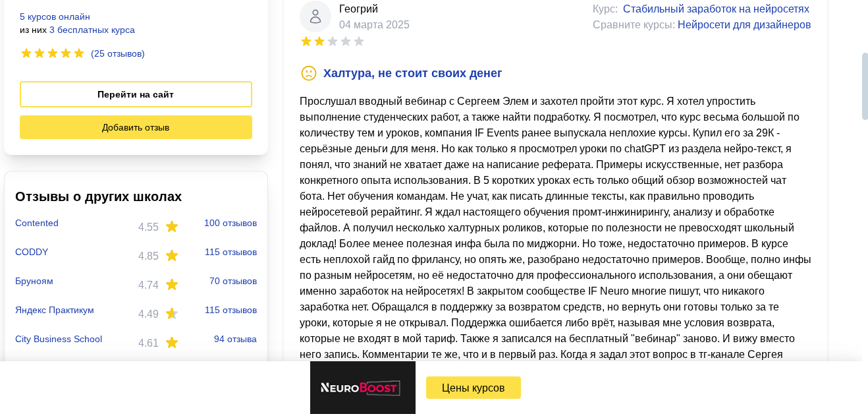Open the 'Стабильный заработок на нейросетях' course link
868x414 pixels.
tap(716, 9)
